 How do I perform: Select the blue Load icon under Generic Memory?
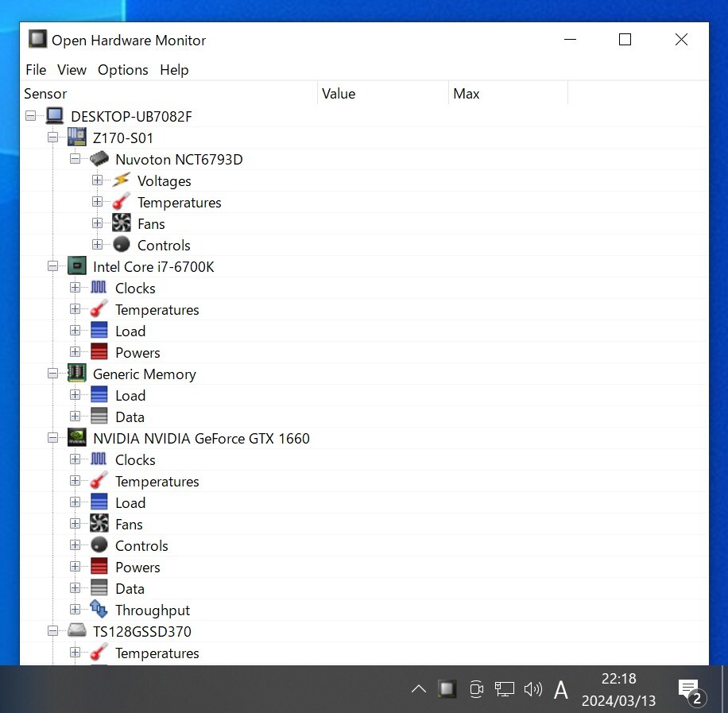[99, 395]
